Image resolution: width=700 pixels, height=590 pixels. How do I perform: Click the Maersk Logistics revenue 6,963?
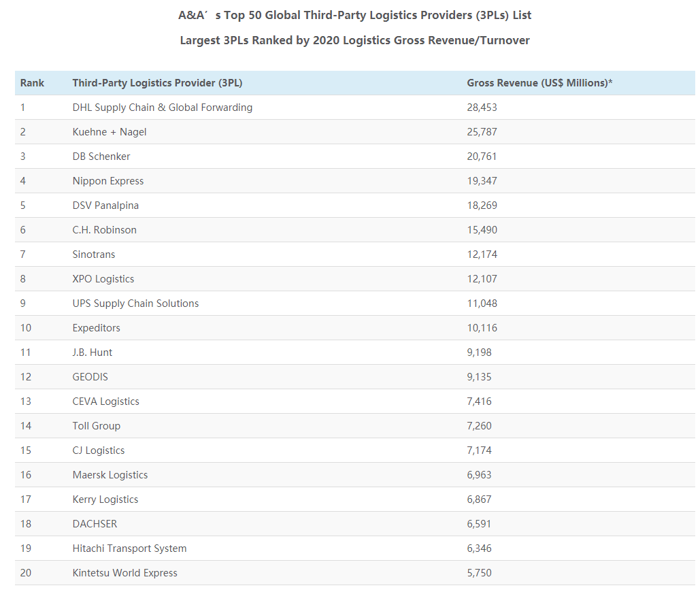(479, 475)
